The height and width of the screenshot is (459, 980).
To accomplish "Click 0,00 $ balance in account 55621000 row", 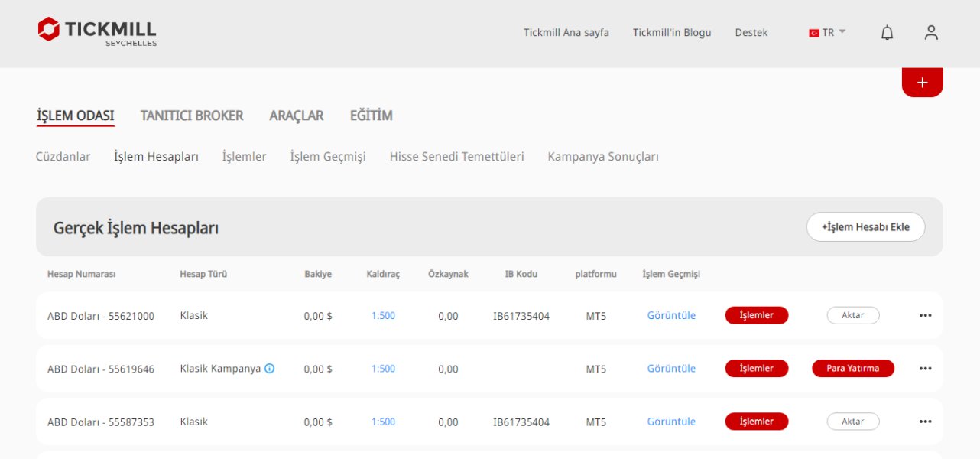I will [318, 316].
